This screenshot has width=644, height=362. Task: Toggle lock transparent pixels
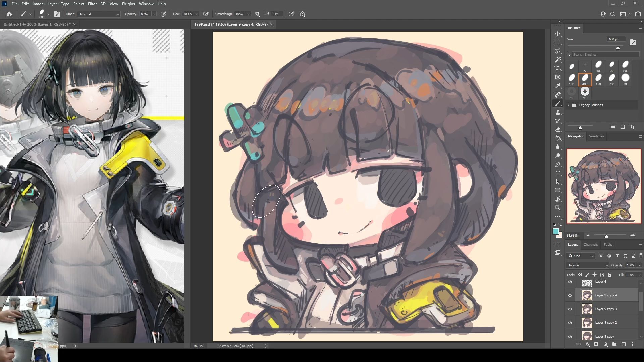(580, 275)
